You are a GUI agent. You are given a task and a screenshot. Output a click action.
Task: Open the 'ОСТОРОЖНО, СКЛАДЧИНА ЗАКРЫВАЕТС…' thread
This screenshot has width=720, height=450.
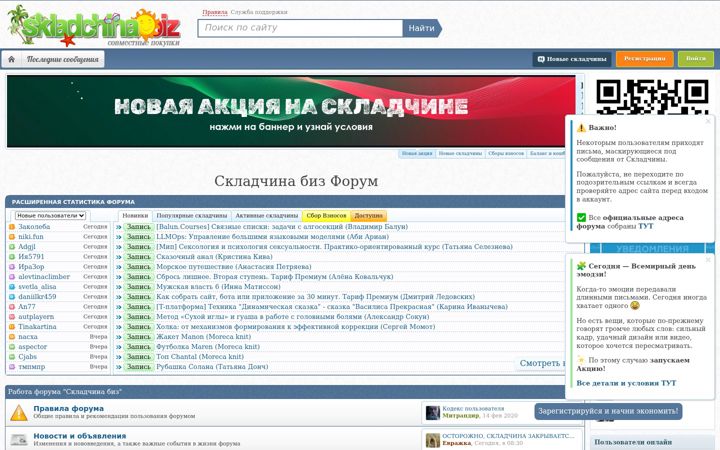[x=508, y=436]
